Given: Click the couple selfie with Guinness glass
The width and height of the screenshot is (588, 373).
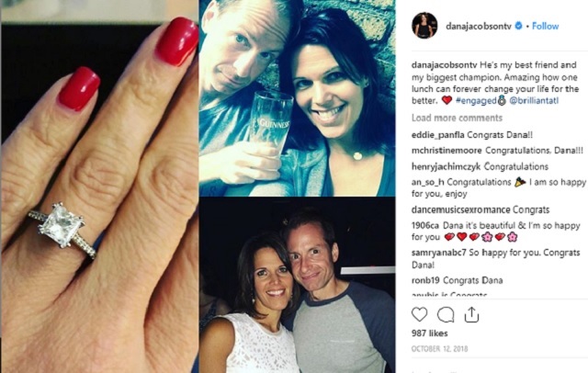Looking at the screenshot, I should (297, 97).
